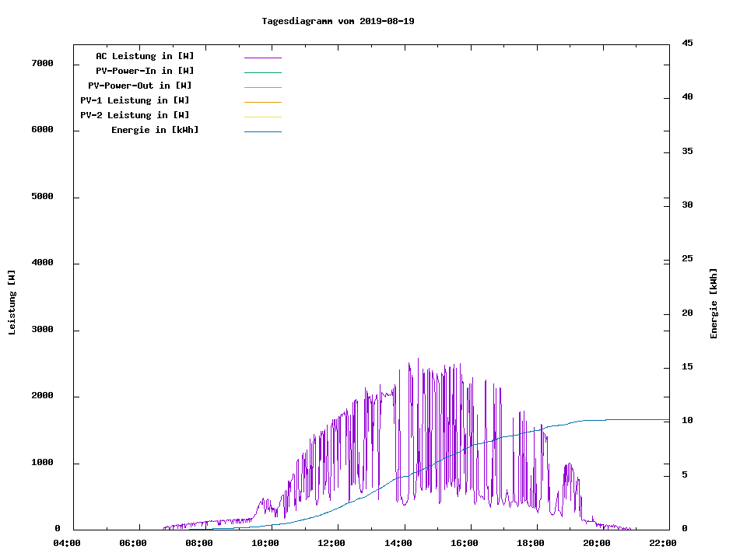Click the light blue PV-Power-Out legend line
Screen dimensions: 747x560
262,87
